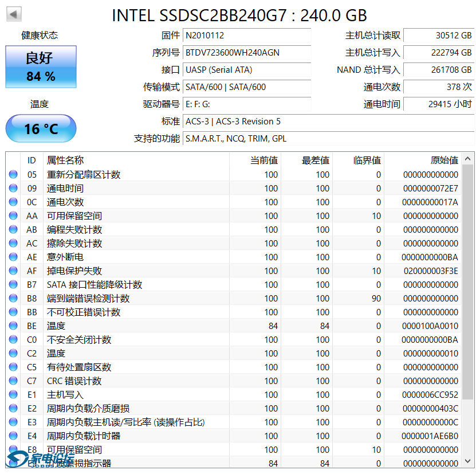Click the 最差值 column header

tap(307, 160)
